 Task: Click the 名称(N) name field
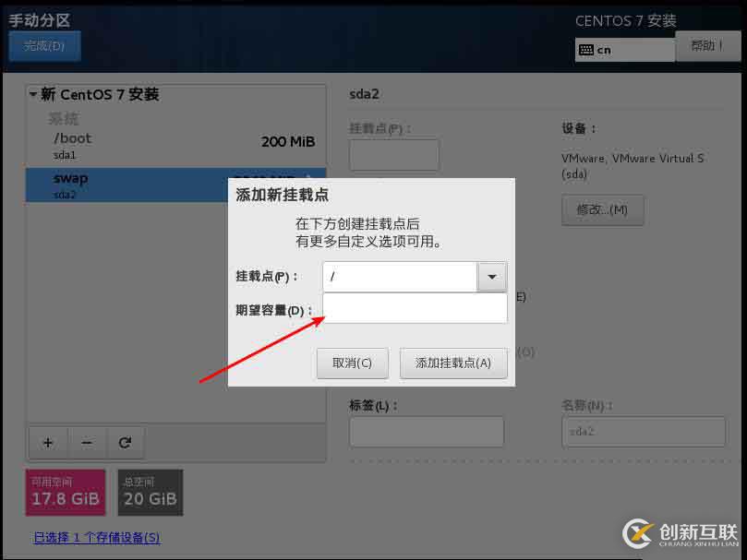(x=643, y=431)
